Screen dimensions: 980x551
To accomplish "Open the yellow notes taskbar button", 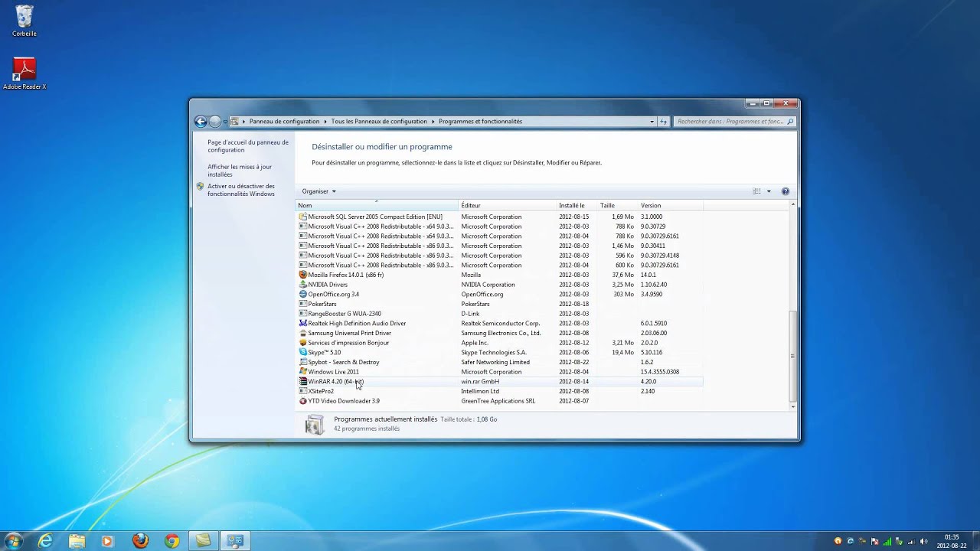I will 203,541.
